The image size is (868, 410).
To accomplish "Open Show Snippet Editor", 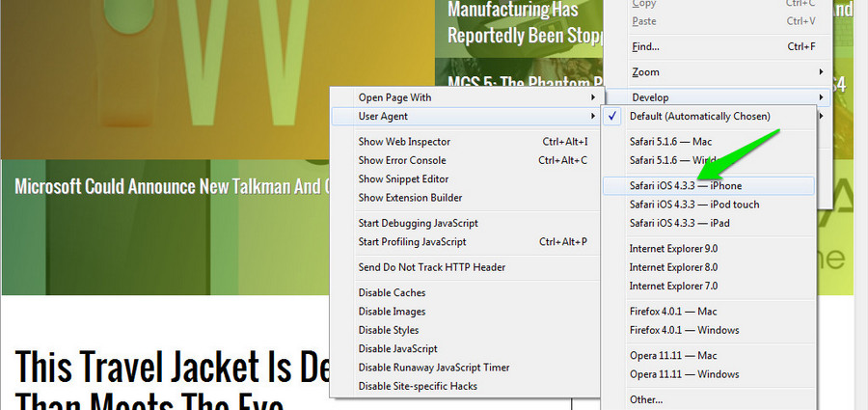I will [x=465, y=179].
